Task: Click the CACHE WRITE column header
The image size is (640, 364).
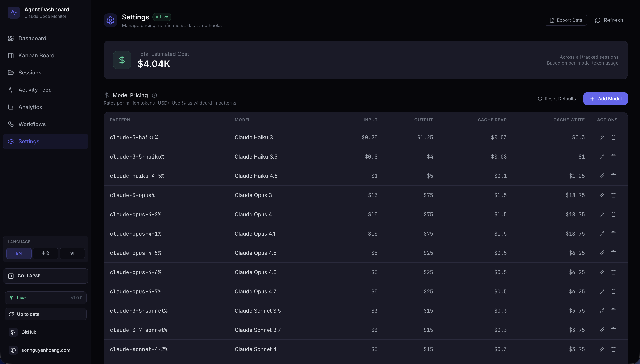Action: point(569,120)
